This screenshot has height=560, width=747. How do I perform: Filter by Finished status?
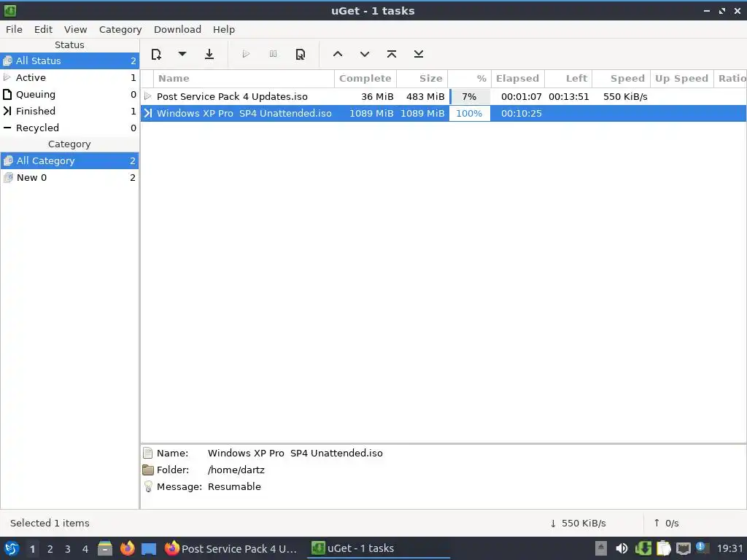click(69, 111)
